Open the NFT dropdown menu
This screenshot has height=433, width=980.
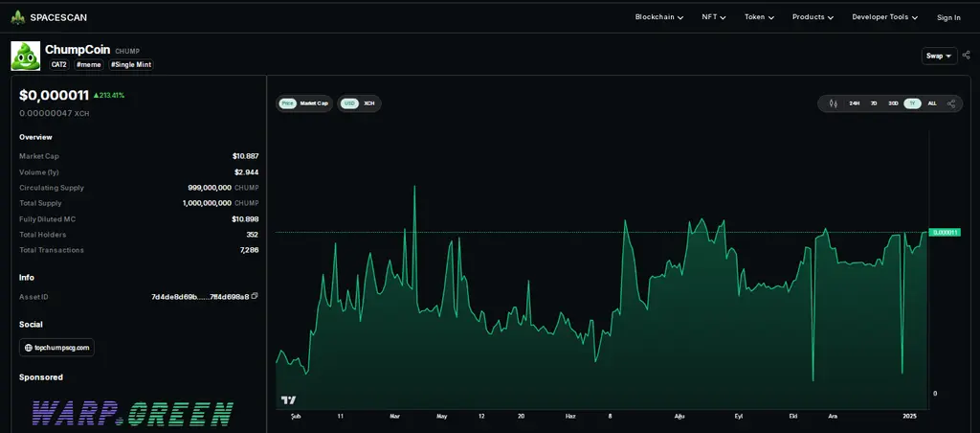click(x=714, y=17)
